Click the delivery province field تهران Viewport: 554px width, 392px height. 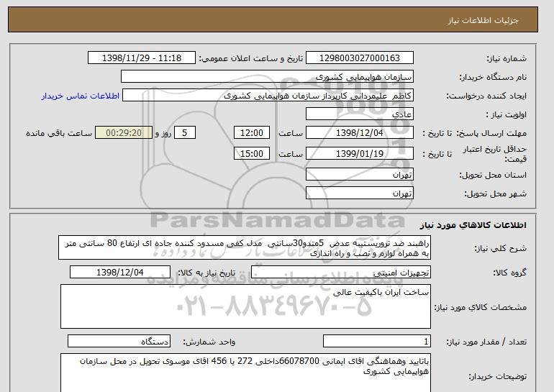[x=359, y=175]
